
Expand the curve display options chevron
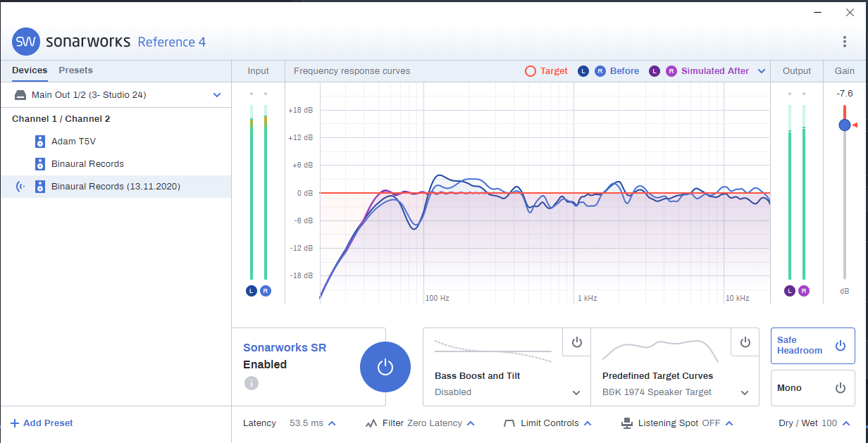coord(762,71)
